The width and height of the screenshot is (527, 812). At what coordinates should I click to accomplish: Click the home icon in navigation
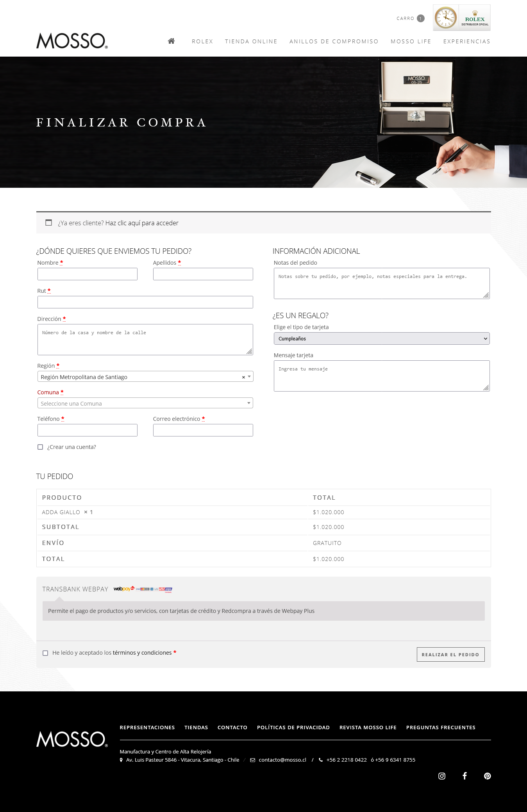171,41
